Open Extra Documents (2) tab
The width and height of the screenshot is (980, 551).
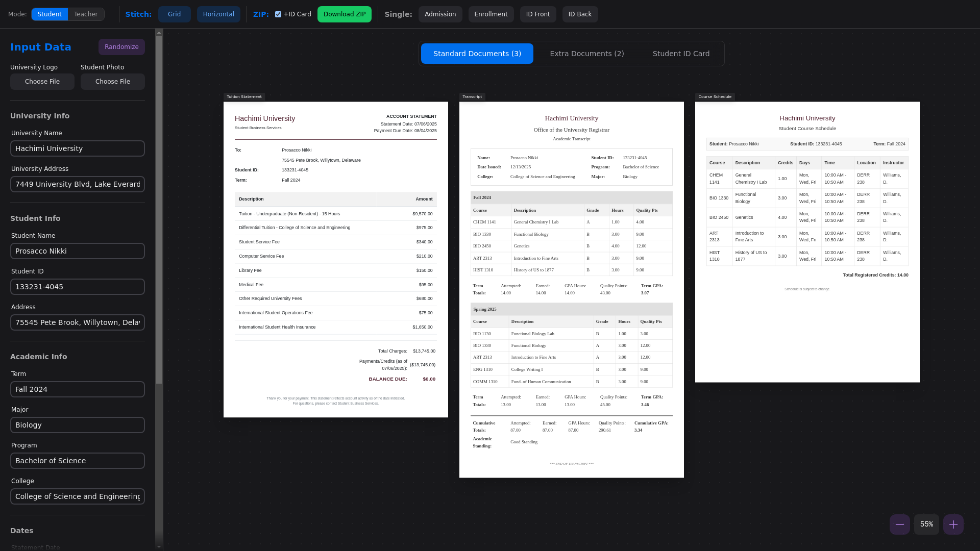coord(587,54)
